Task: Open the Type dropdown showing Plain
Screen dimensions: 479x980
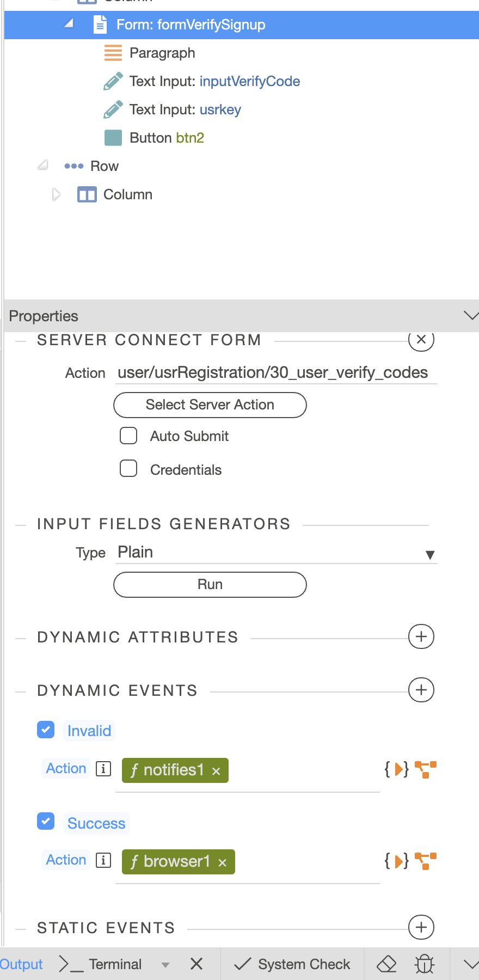Action: point(277,553)
